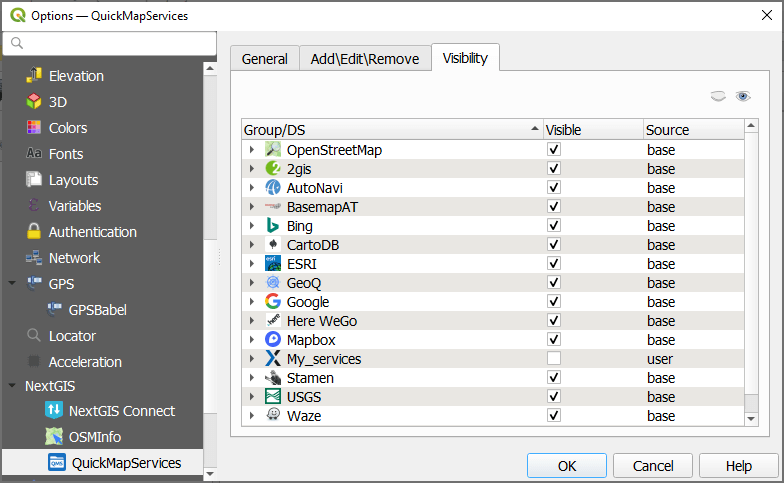Open the Add\Edit\Remove tab

[x=365, y=59]
